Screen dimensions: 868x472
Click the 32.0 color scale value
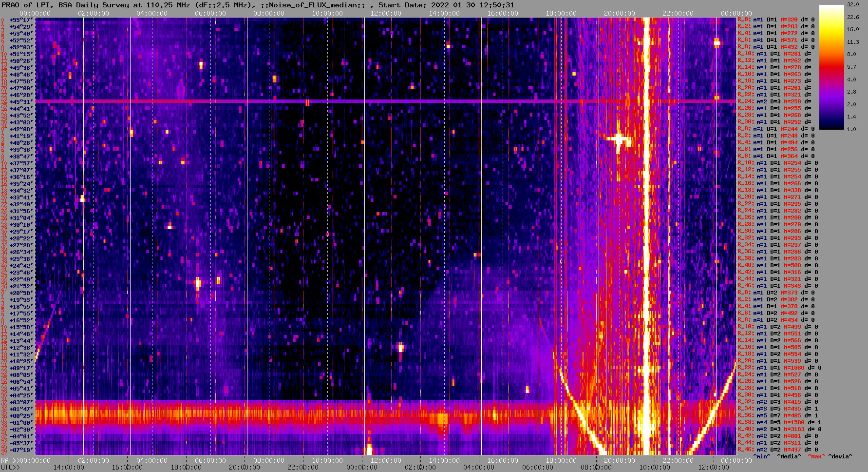(853, 4)
